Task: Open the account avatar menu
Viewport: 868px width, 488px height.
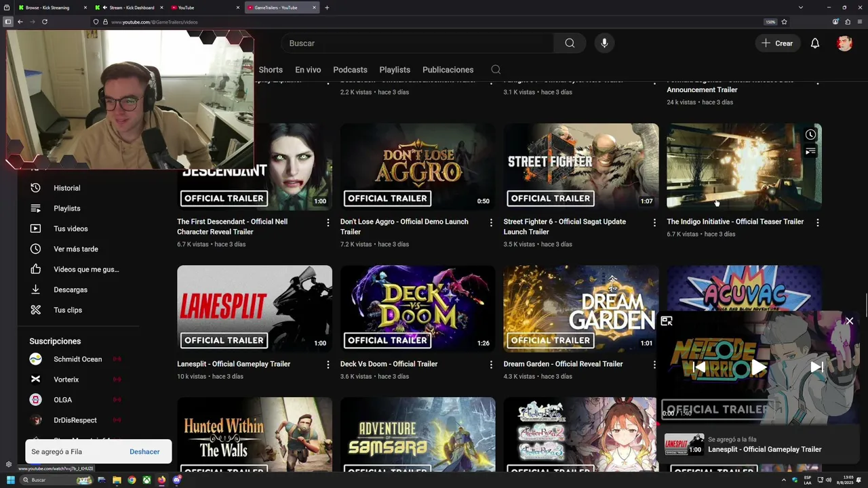Action: click(x=844, y=43)
